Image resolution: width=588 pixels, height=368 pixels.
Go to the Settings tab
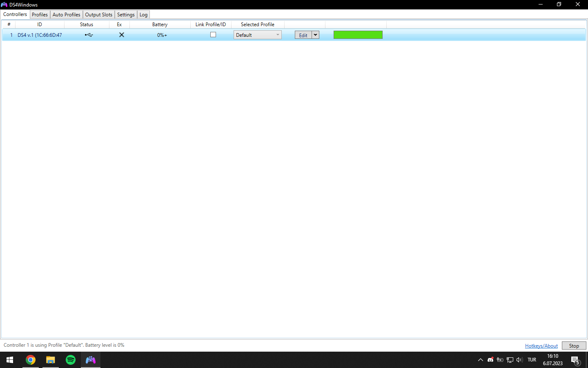[126, 15]
